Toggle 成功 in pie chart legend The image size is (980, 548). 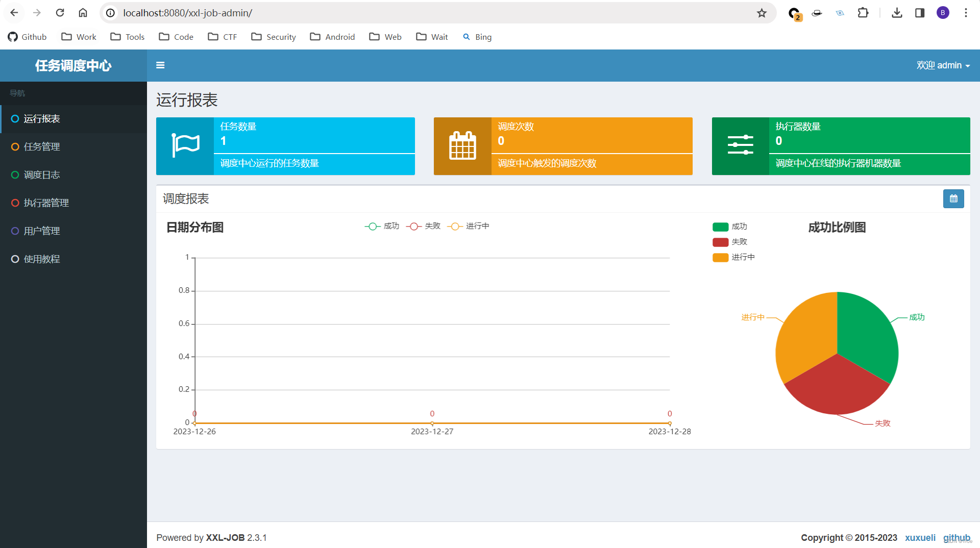click(x=730, y=227)
